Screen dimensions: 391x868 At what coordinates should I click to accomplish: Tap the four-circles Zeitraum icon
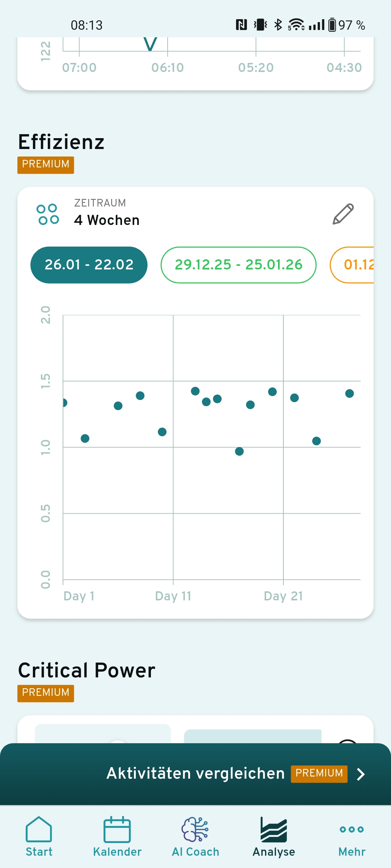[48, 214]
